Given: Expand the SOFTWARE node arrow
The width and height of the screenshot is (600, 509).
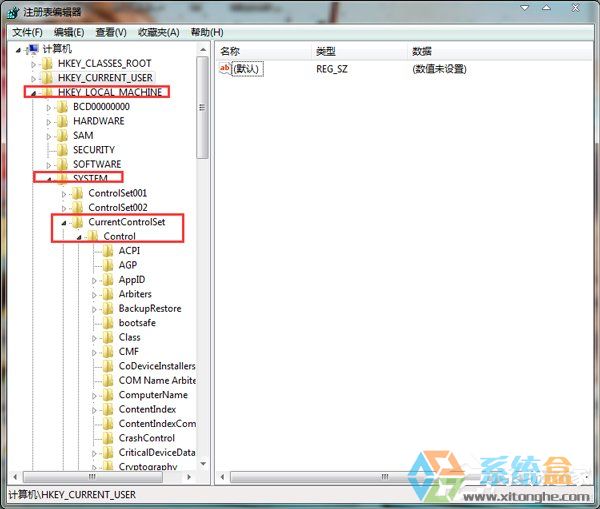Looking at the screenshot, I should [49, 165].
